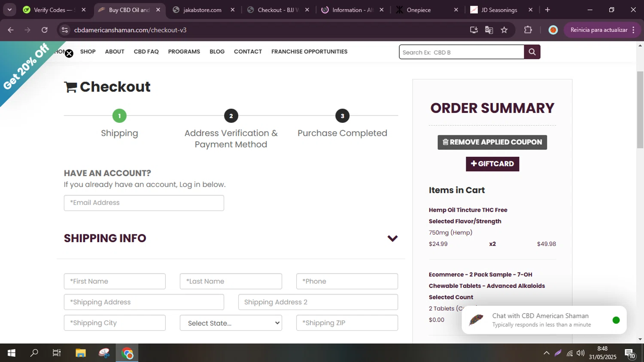Click the Chrome taskbar icon
644x362 pixels.
(127, 353)
